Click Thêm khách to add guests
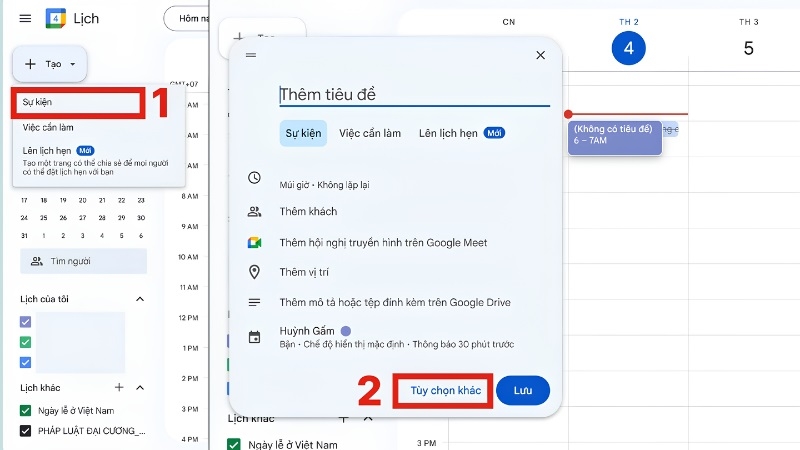Screen dimensions: 800x450 pyautogui.click(x=308, y=211)
